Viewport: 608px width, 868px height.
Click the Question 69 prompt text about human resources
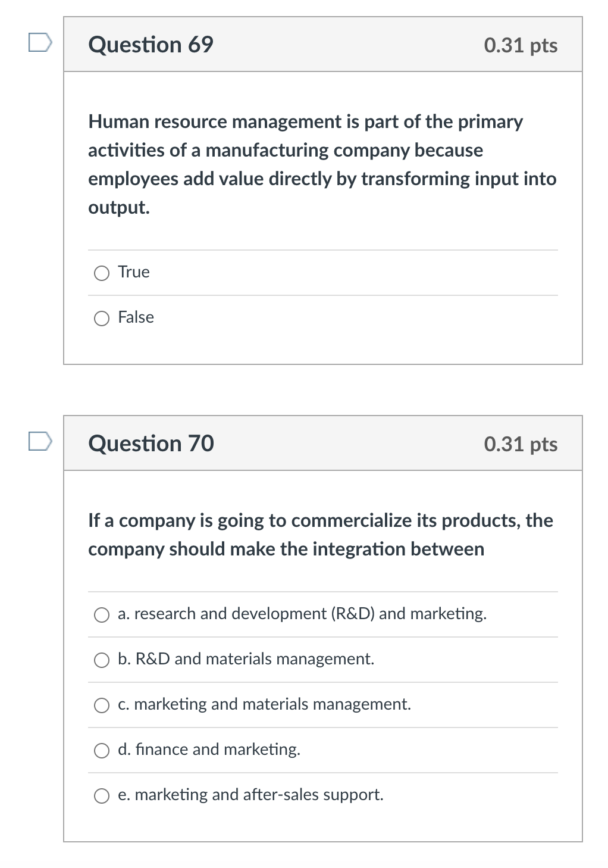click(x=321, y=164)
